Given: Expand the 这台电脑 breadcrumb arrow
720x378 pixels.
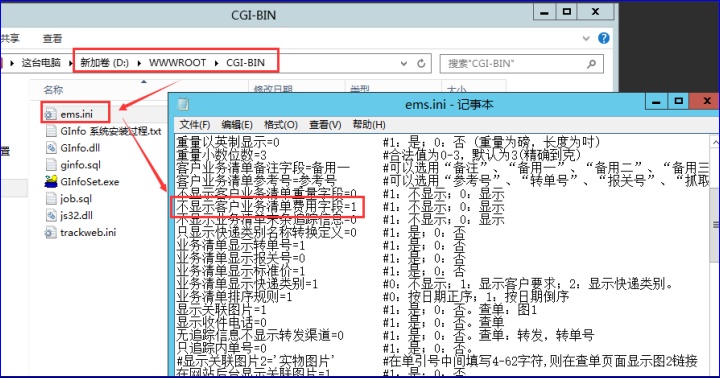Looking at the screenshot, I should (x=70, y=63).
